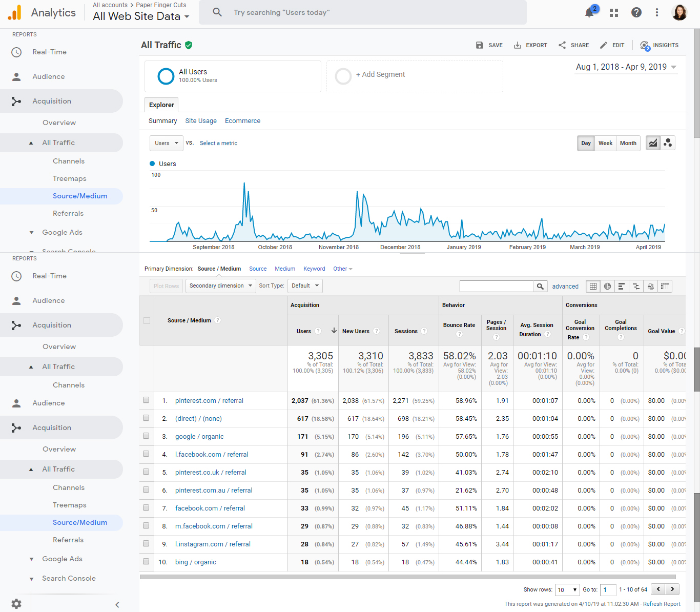Open the Show rows dropdown
Screen dimensions: 700x612
[x=567, y=590]
